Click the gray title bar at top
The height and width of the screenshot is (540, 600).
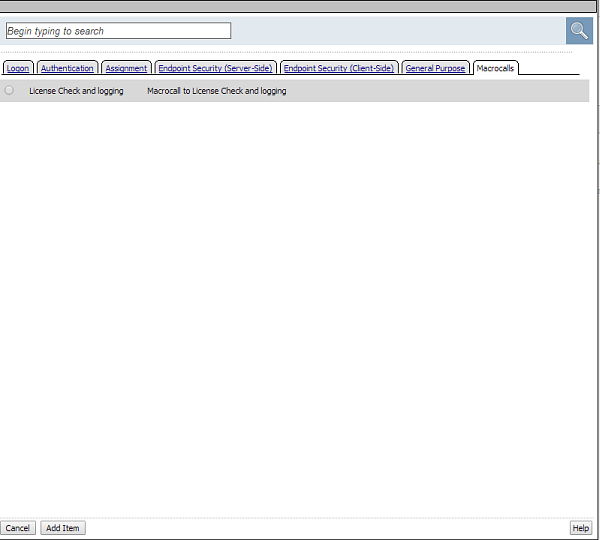click(300, 6)
